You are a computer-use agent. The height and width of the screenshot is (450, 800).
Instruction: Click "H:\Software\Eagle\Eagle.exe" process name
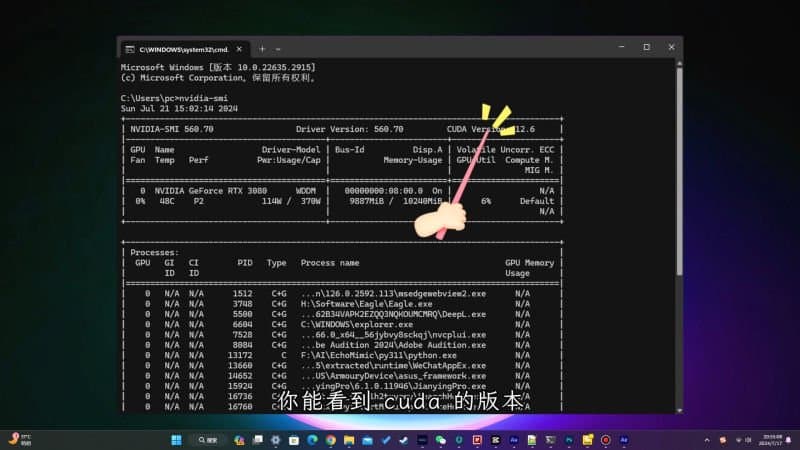(x=366, y=304)
